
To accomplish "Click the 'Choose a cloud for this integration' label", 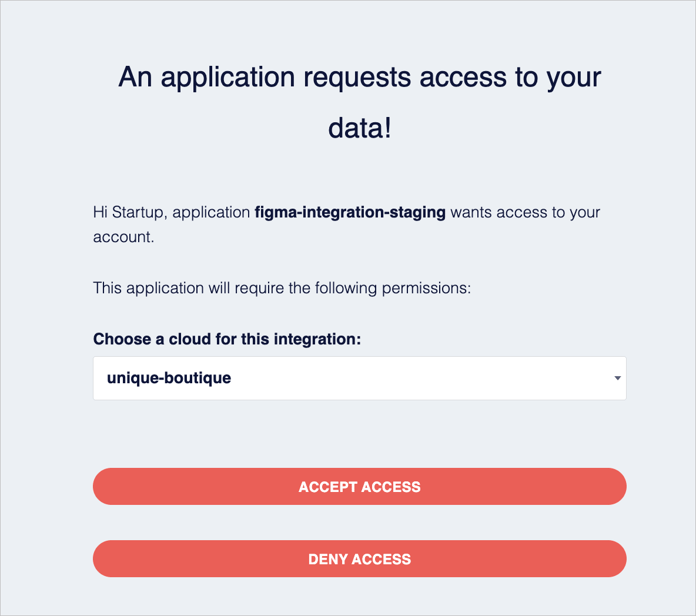I will coord(227,339).
